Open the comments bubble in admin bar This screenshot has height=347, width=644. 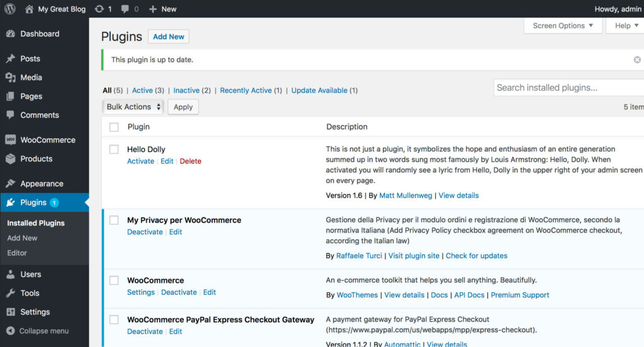(x=125, y=9)
